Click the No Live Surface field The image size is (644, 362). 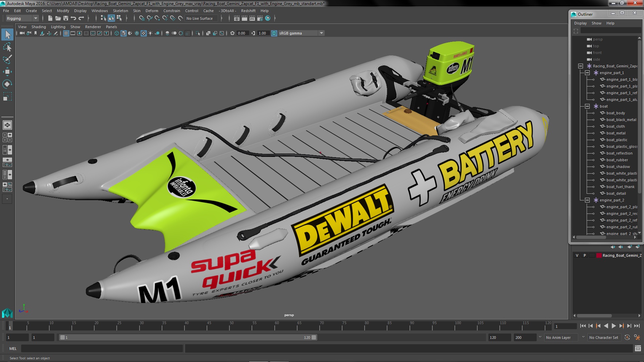click(x=202, y=18)
